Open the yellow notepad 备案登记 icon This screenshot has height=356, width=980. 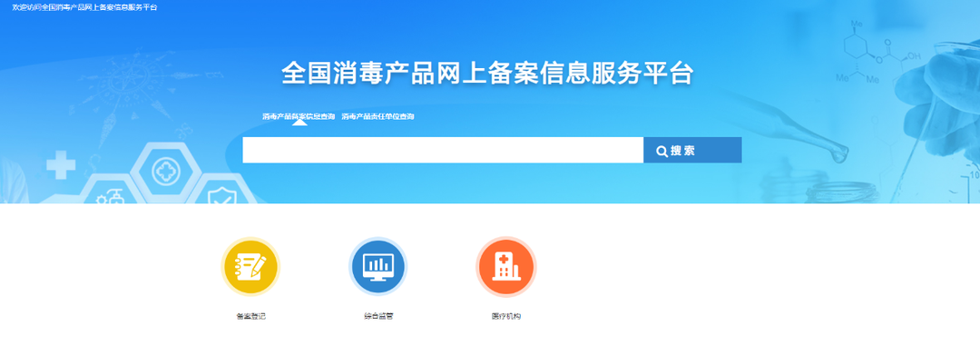coord(250,266)
